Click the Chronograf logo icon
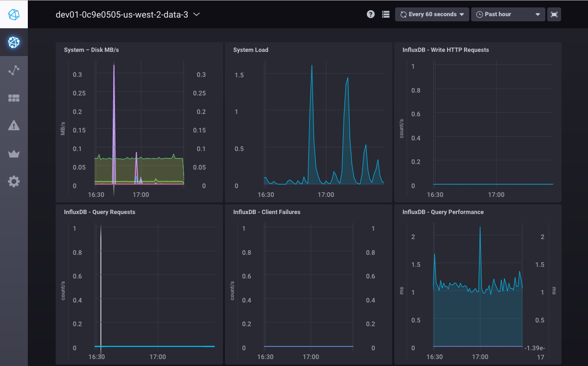 click(14, 14)
